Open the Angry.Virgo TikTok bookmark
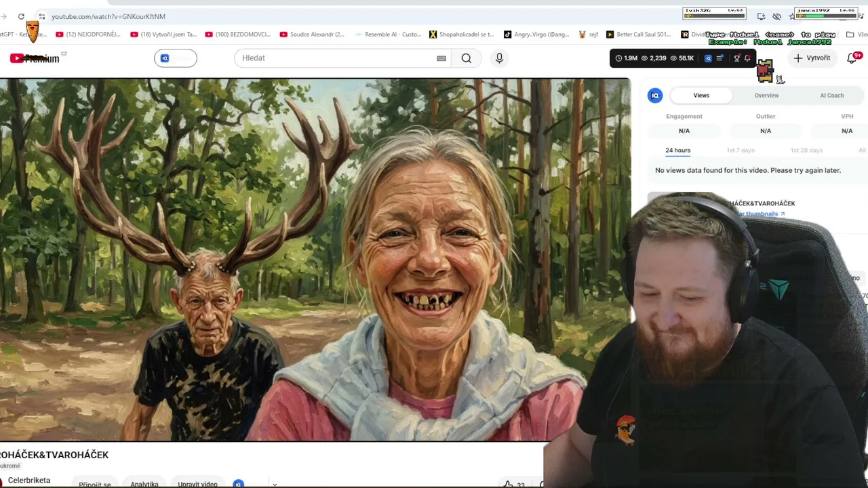The width and height of the screenshot is (868, 488). (536, 35)
